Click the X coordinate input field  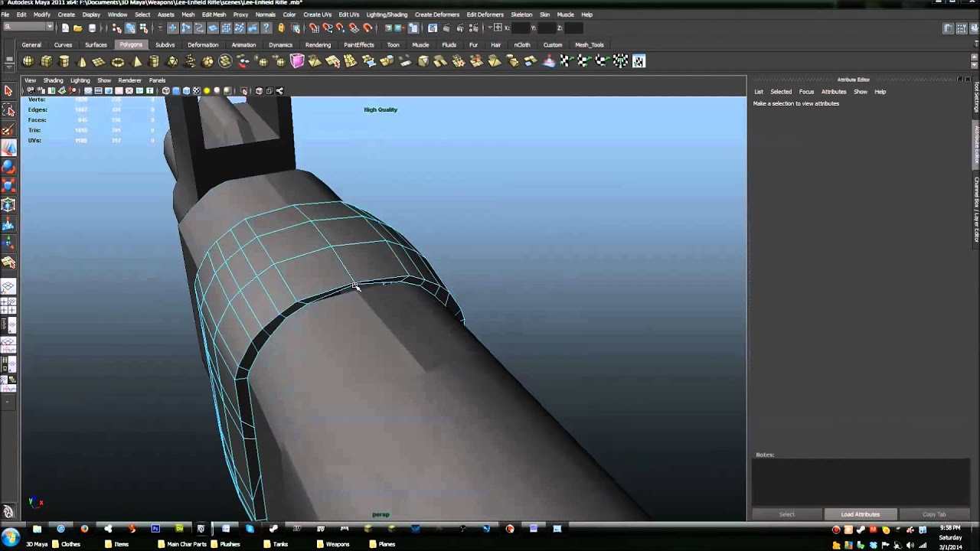[521, 28]
